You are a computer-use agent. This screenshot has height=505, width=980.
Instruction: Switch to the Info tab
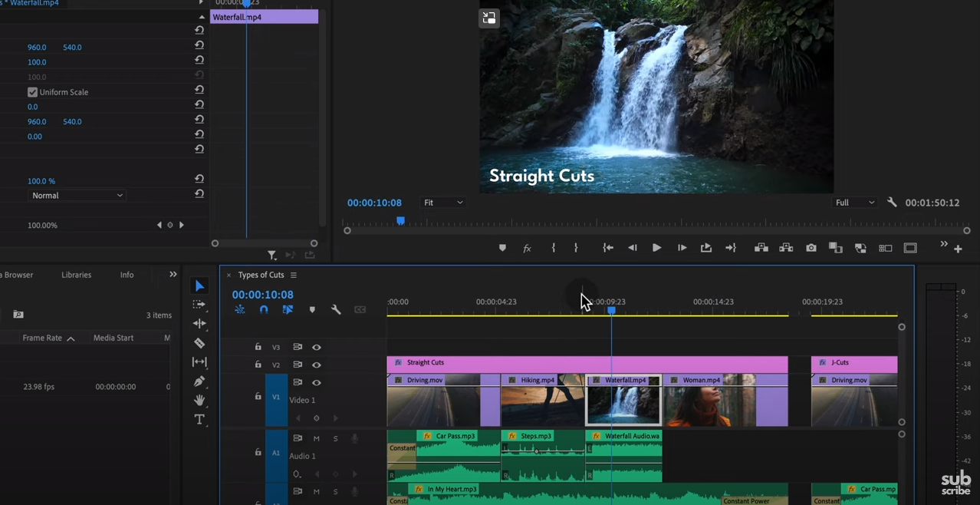pyautogui.click(x=127, y=275)
